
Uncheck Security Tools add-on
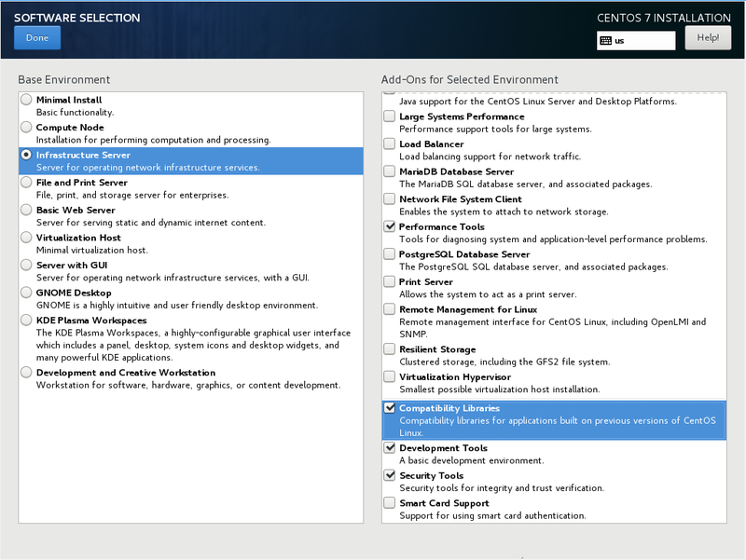tap(389, 476)
